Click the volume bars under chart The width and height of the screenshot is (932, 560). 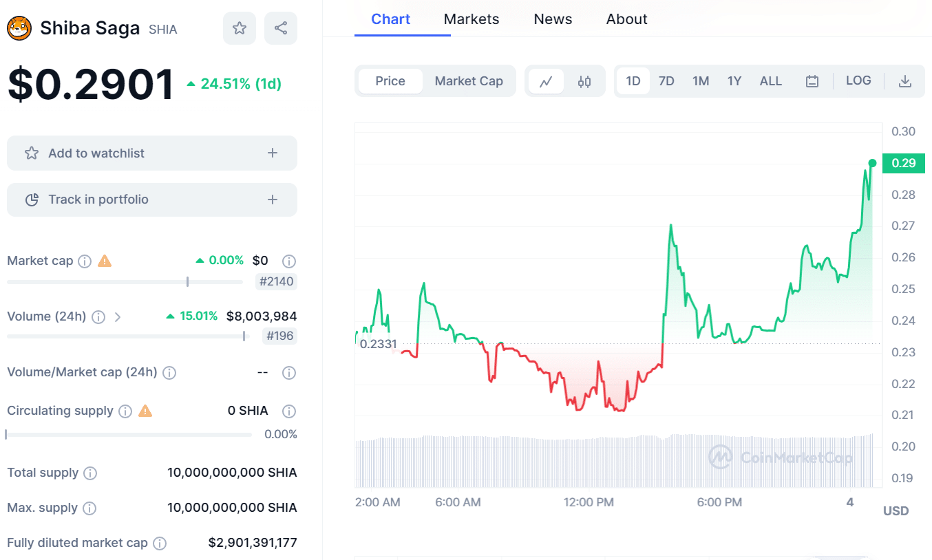pyautogui.click(x=615, y=461)
